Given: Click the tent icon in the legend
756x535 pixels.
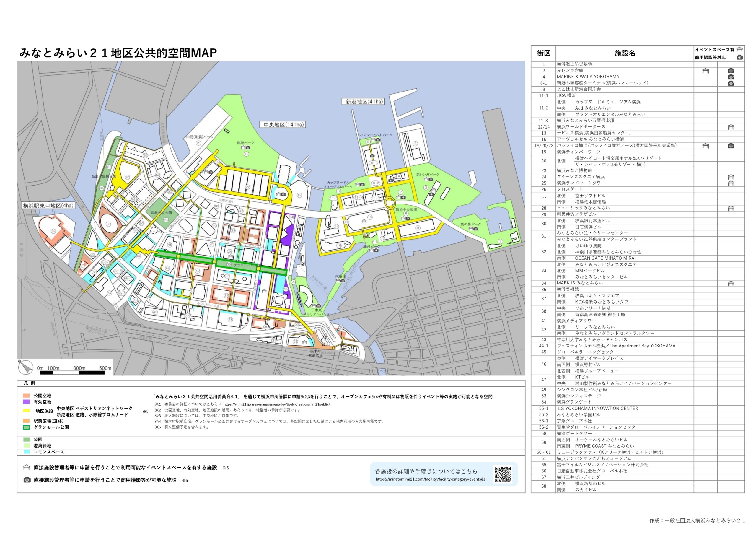Looking at the screenshot, I should pyautogui.click(x=27, y=467).
